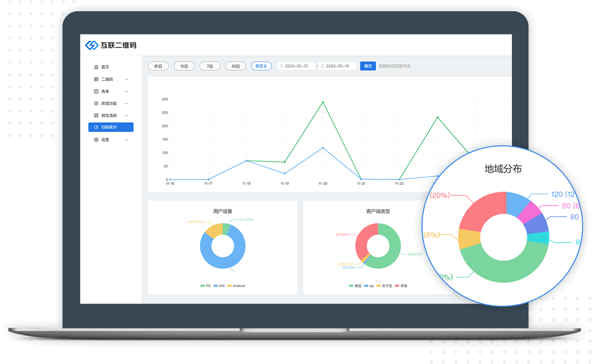Open the 首页 home icon

click(x=96, y=67)
